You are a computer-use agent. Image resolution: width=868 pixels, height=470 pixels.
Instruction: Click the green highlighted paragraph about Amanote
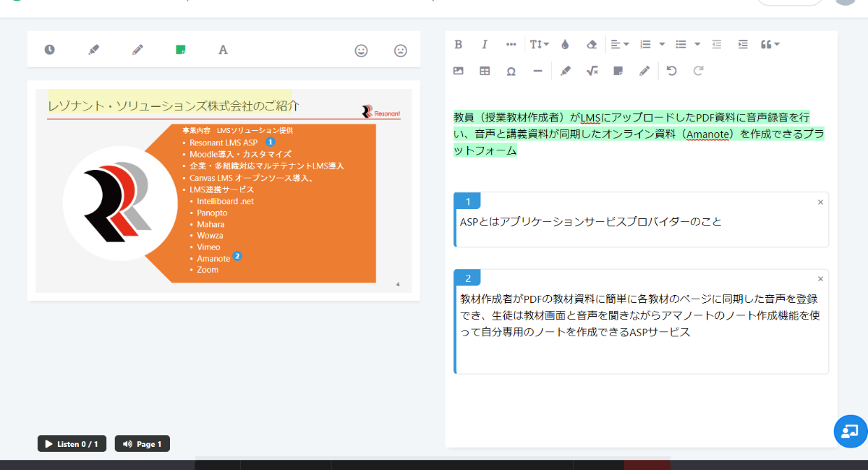point(639,134)
